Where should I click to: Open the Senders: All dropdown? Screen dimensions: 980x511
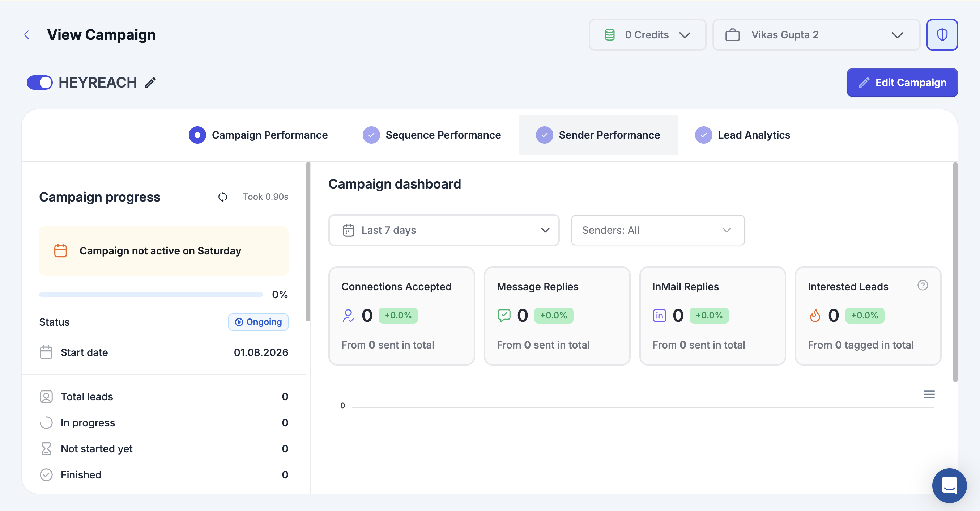click(x=658, y=231)
